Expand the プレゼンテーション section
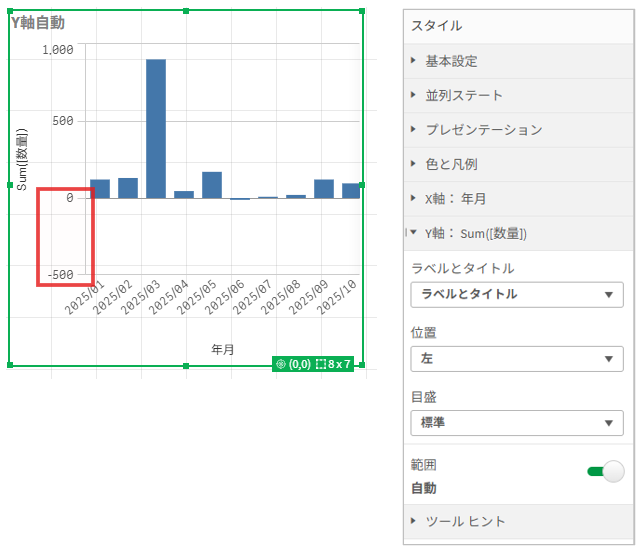Image resolution: width=641 pixels, height=558 pixels. (x=483, y=130)
